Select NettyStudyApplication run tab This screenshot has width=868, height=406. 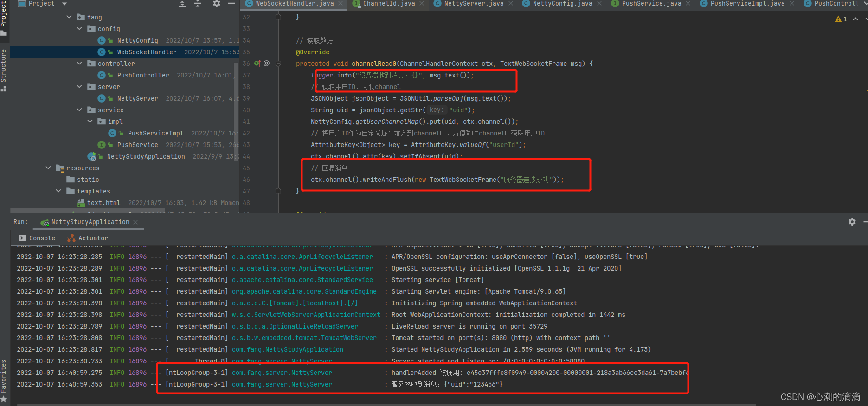[x=90, y=222]
